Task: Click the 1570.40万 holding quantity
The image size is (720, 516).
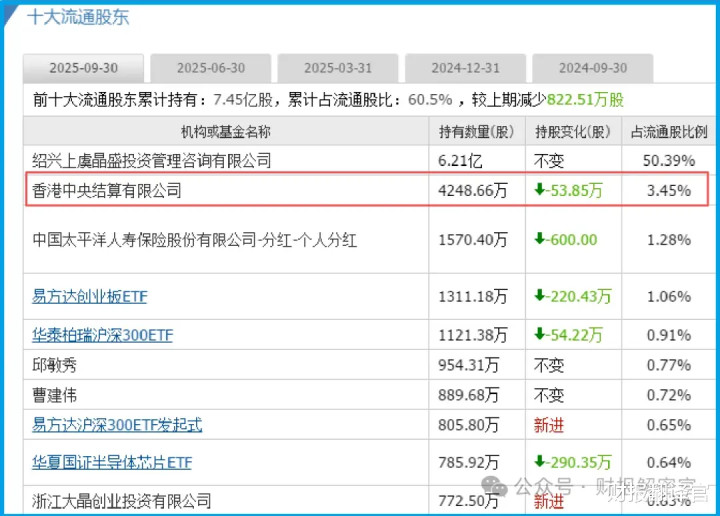Action: tap(473, 240)
